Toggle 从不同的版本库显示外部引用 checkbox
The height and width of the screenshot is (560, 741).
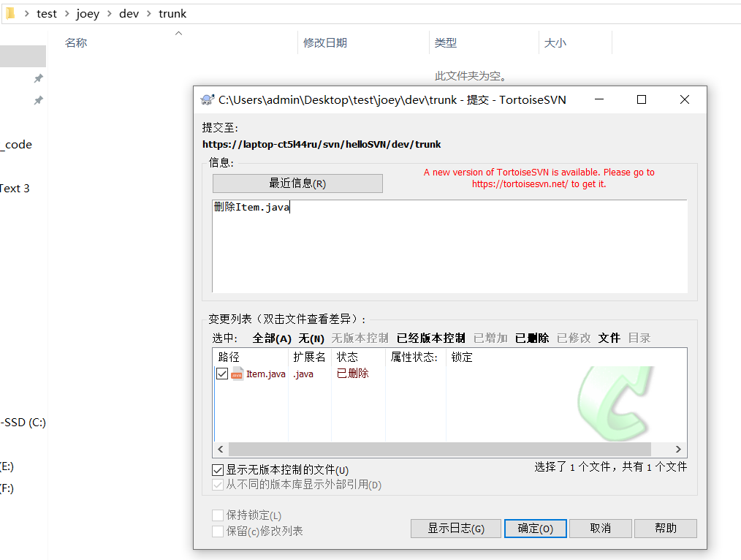click(217, 485)
